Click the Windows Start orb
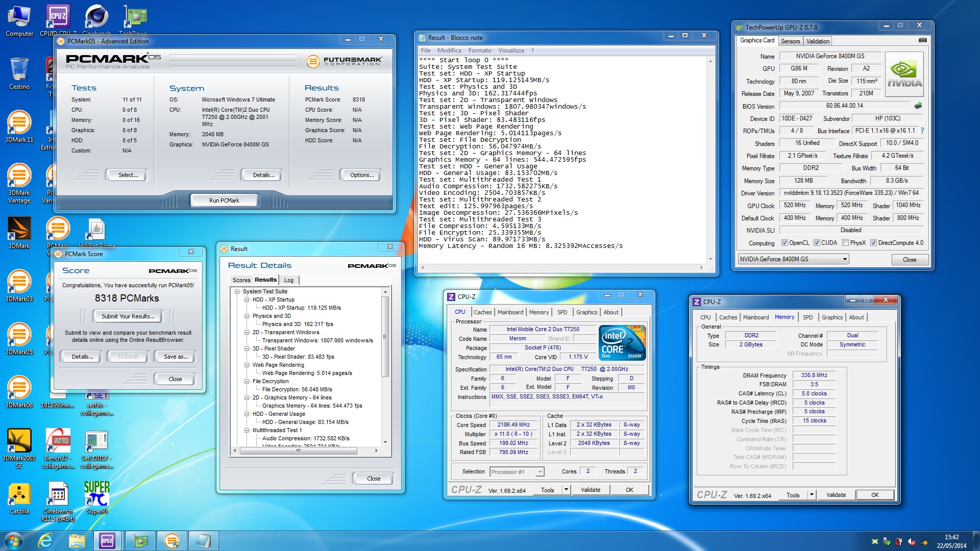This screenshot has width=980, height=551. [14, 541]
